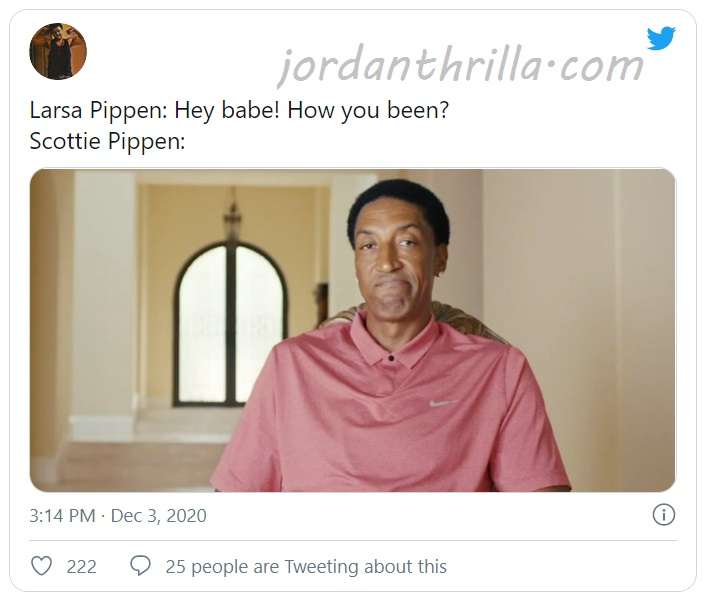Click the hanging lantern above the window

pyautogui.click(x=233, y=217)
